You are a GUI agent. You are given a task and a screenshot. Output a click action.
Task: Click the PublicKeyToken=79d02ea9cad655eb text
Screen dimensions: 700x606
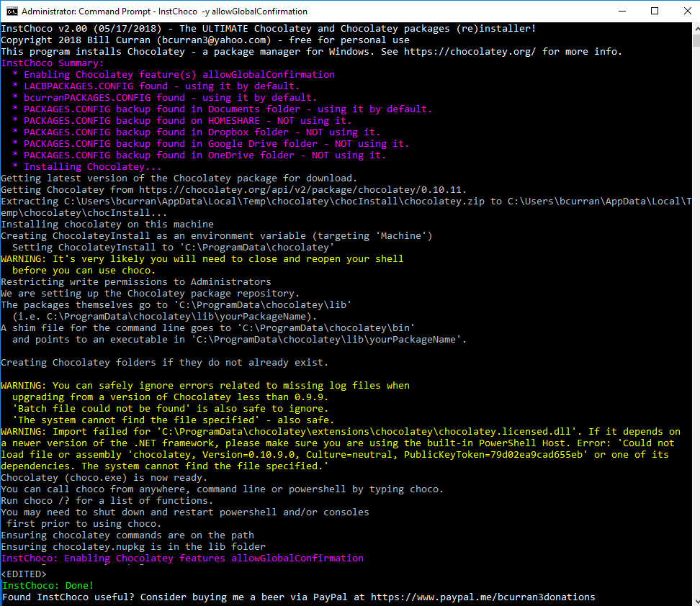495,455
